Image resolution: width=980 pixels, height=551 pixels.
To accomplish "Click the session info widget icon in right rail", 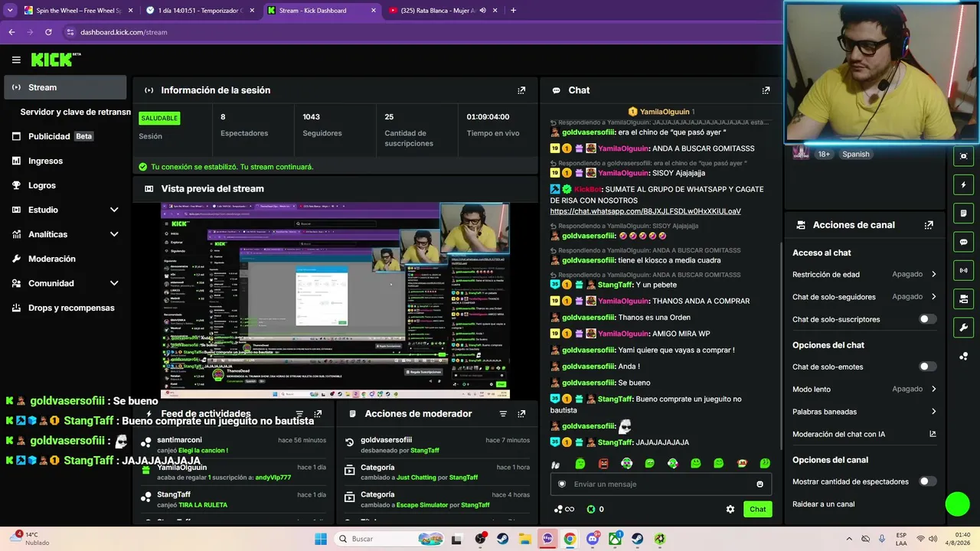I will [963, 156].
